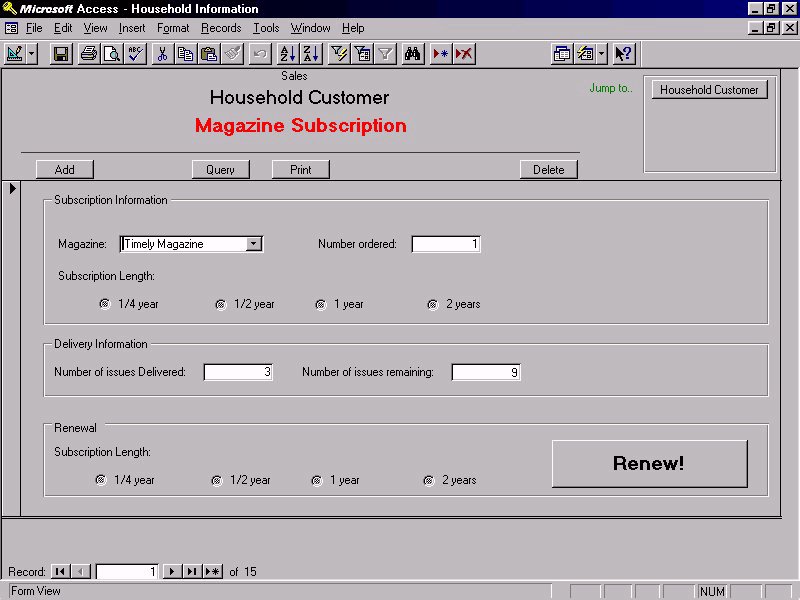Image resolution: width=800 pixels, height=600 pixels.
Task: Jump to Household Customer button
Action: (x=709, y=90)
